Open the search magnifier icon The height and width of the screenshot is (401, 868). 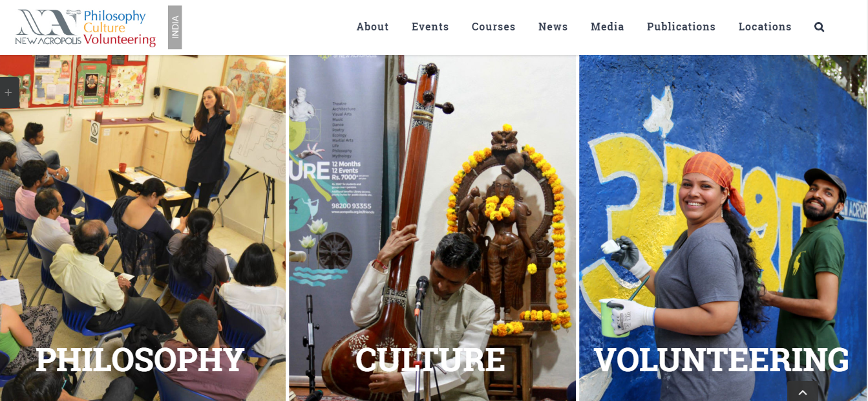coord(819,27)
